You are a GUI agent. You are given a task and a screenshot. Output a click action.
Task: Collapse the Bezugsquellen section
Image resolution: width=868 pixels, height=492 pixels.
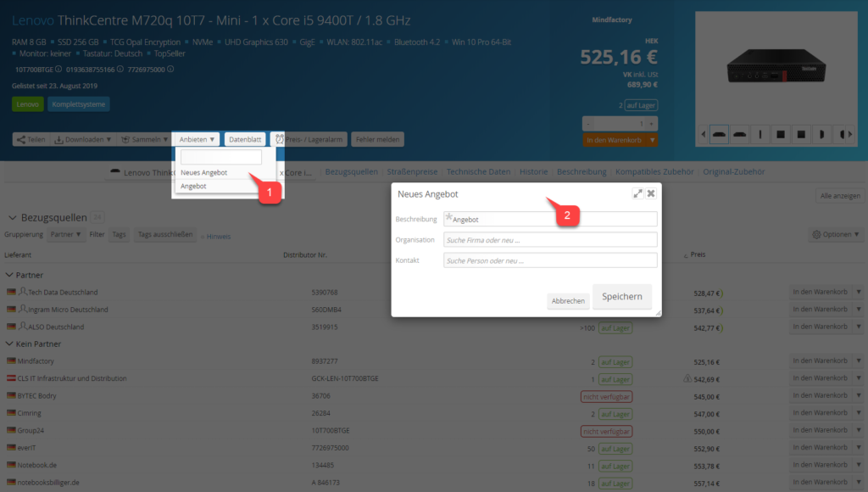(x=12, y=218)
